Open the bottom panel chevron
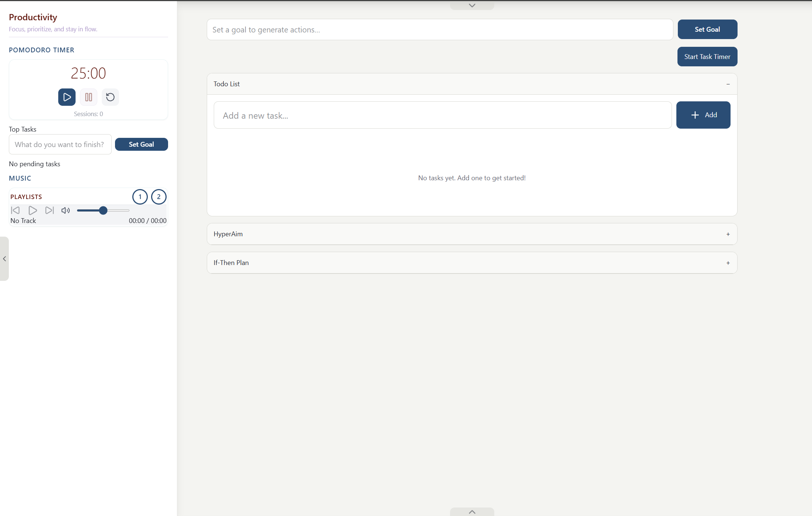 [472, 512]
